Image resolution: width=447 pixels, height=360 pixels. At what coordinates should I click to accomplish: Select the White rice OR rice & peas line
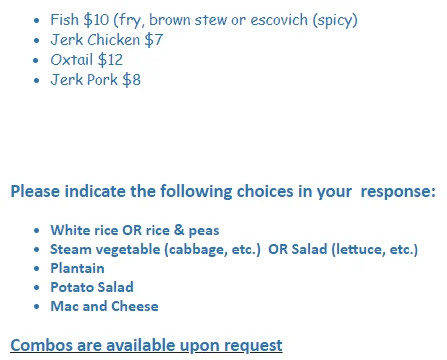[135, 230]
